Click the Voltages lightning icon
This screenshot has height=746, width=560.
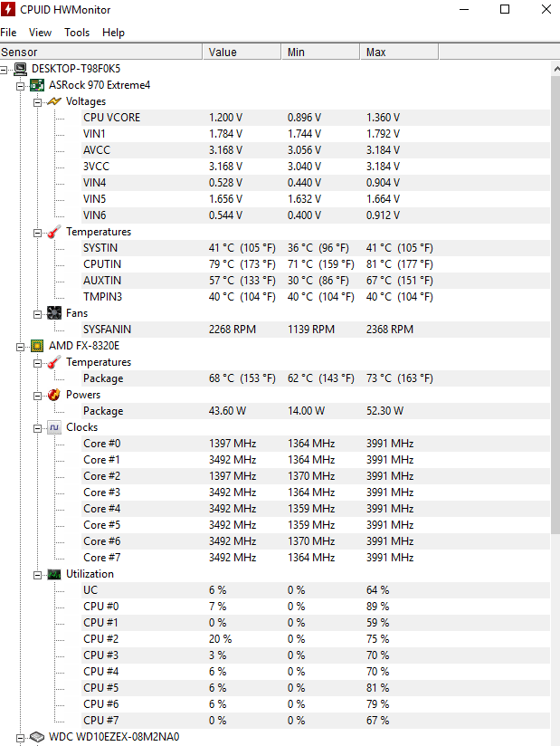click(x=54, y=101)
